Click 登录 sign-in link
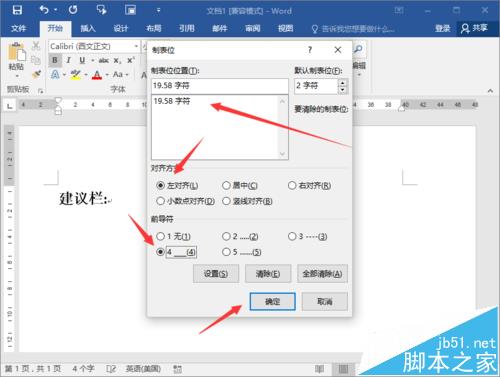 [x=443, y=28]
